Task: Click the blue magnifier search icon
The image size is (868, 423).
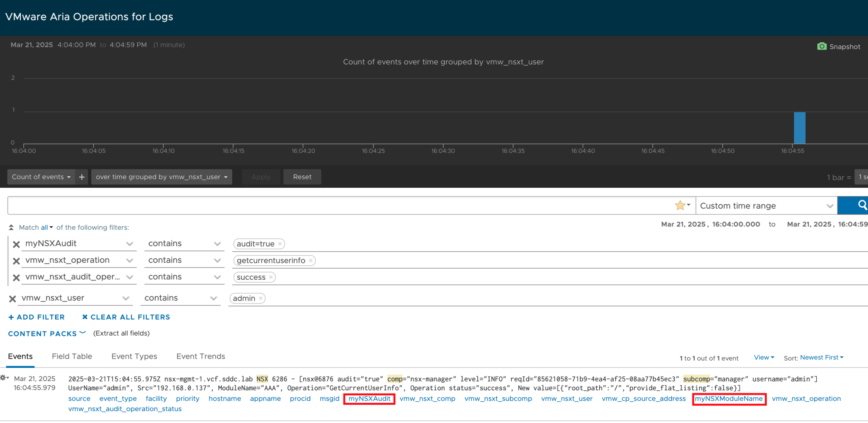Action: coord(862,206)
